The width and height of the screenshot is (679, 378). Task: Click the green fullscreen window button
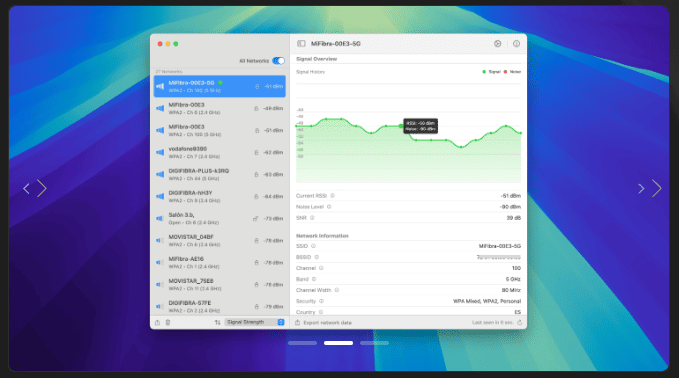[176, 44]
